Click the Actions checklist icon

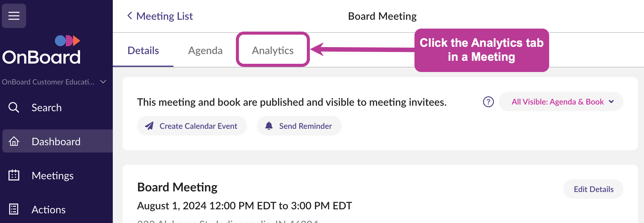(14, 209)
